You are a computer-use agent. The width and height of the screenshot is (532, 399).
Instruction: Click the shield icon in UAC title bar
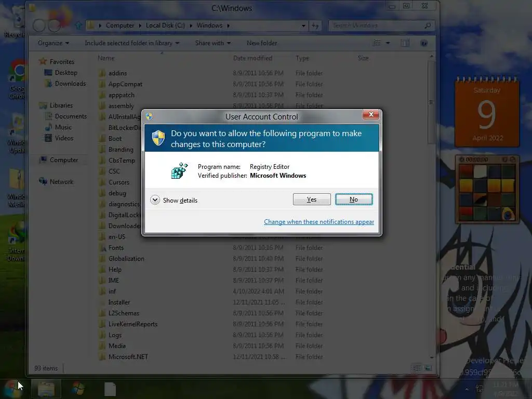[x=149, y=116]
